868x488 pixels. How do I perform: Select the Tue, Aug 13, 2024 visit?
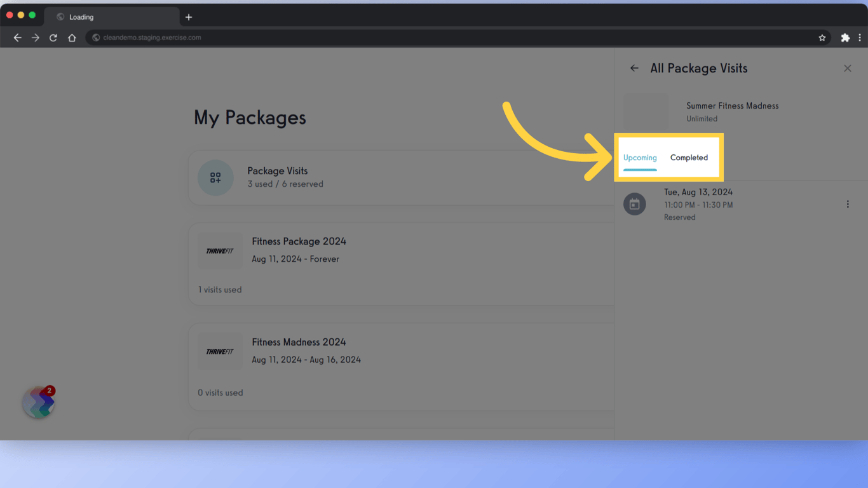click(741, 204)
